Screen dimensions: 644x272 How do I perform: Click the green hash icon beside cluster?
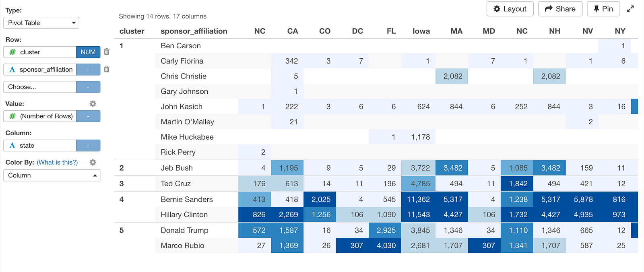12,52
